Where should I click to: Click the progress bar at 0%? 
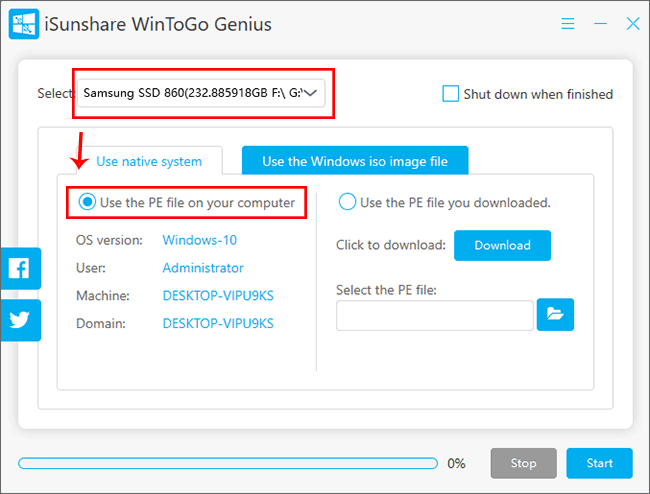(x=228, y=463)
